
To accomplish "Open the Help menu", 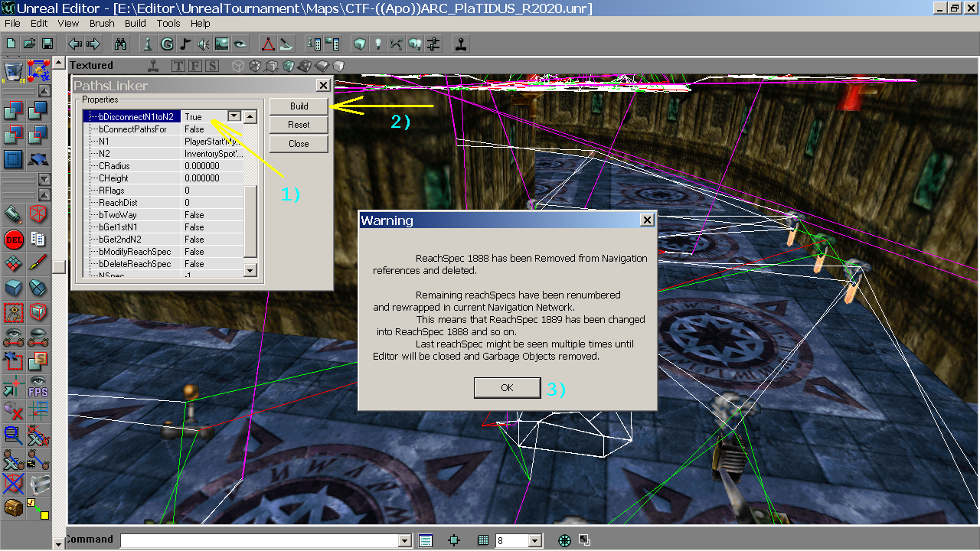I will coord(201,24).
